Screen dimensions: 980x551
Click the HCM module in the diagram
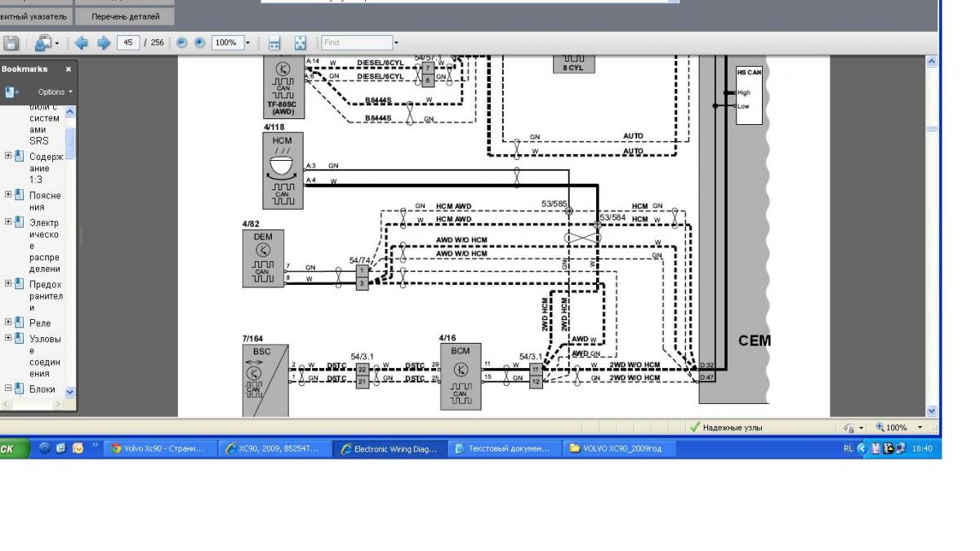pos(283,171)
